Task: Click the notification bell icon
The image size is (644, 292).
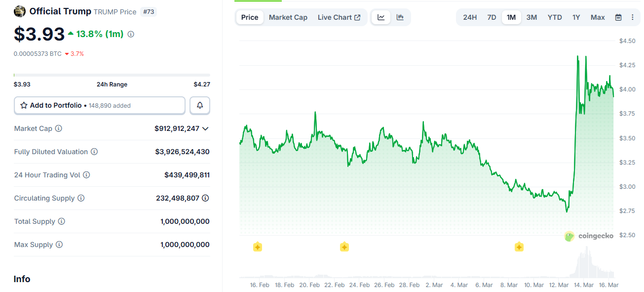Action: (199, 105)
